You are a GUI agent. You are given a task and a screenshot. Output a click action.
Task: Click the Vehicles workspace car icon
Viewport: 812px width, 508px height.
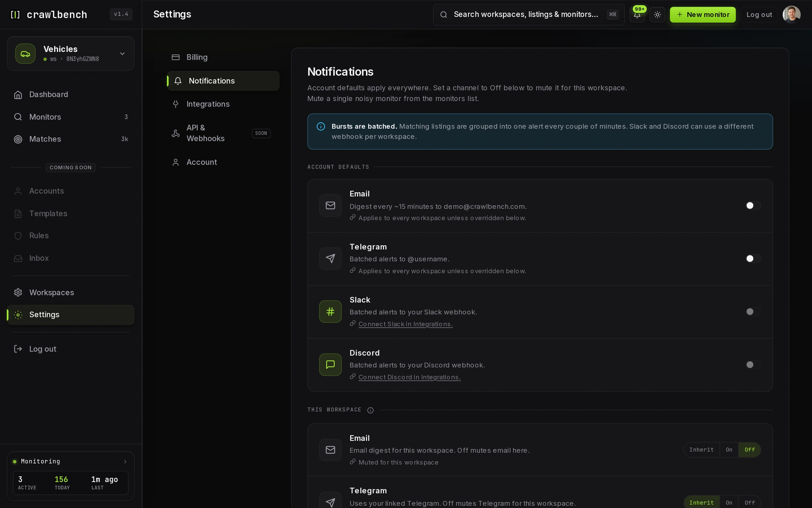pos(25,54)
